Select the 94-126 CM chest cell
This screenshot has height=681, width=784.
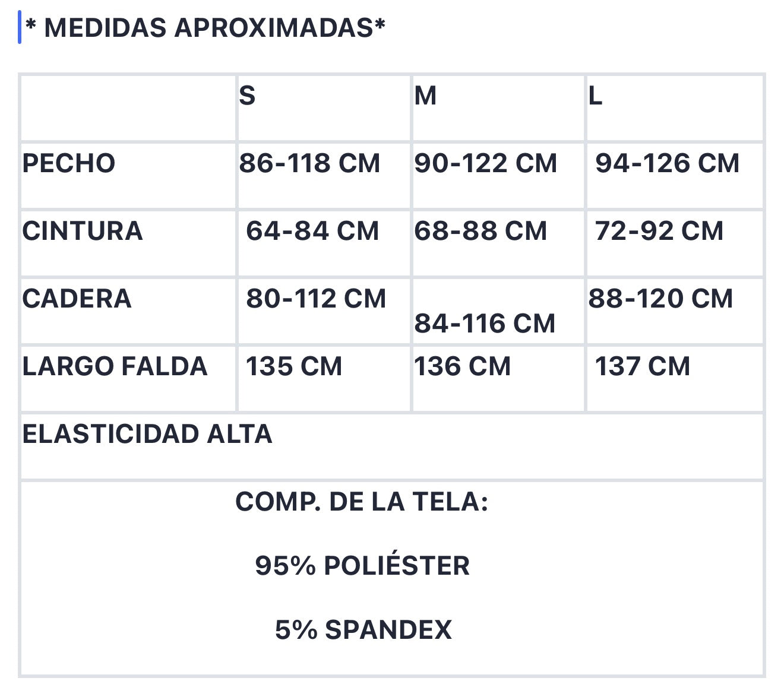(x=675, y=176)
